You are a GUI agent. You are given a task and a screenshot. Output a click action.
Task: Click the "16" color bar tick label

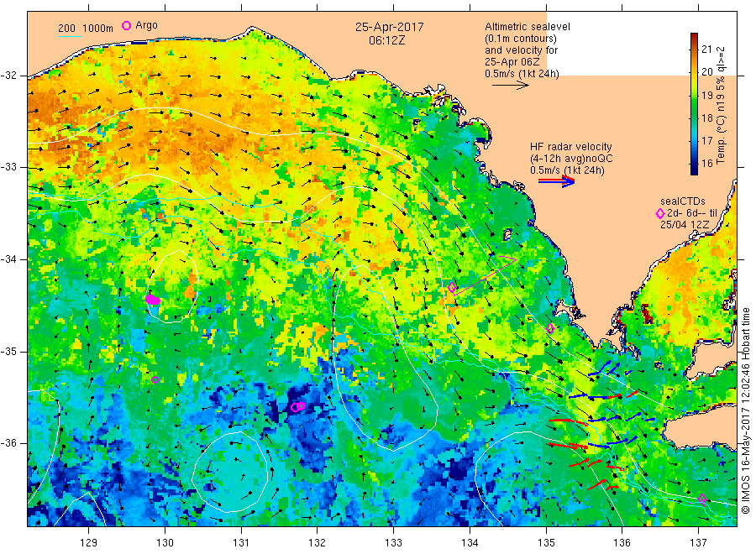click(x=706, y=164)
